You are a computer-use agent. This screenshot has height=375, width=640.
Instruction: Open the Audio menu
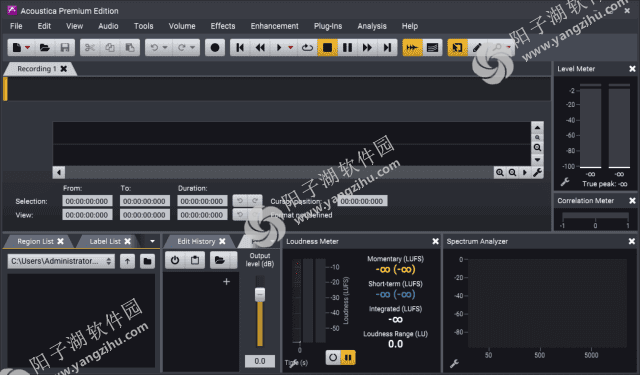pos(108,26)
